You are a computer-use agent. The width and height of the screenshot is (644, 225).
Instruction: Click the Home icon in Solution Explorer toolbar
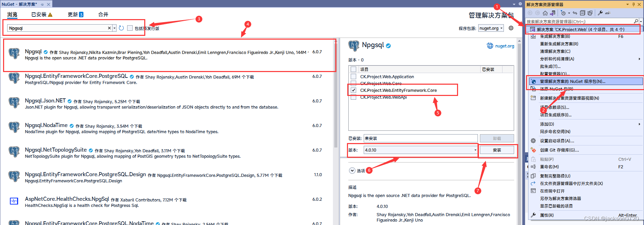tap(545, 13)
